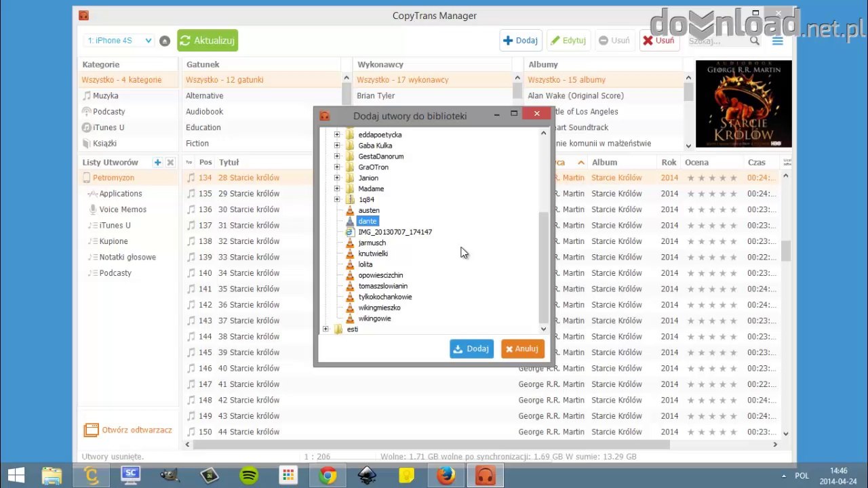Select the opowiesczichin file
Screen dimensions: 868x488
(x=380, y=275)
